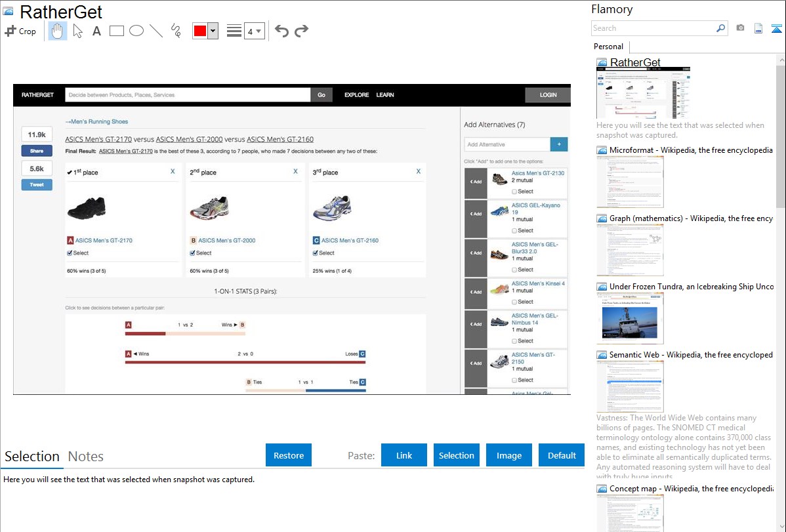This screenshot has height=532, width=786.
Task: Click the blue Share button
Action: 37,151
